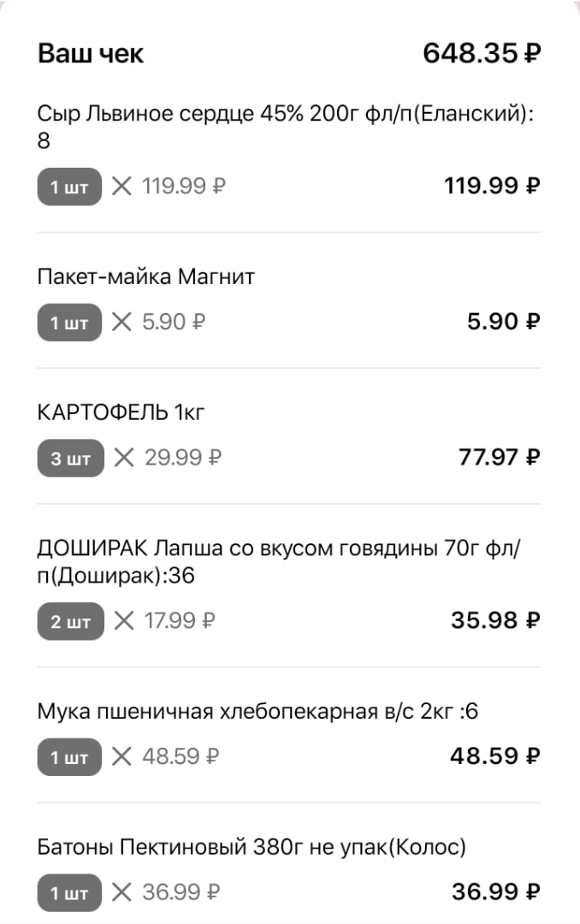This screenshot has width=580, height=924.
Task: Click the 2 шт badge in the ДОШИРАК row
Action: [x=68, y=621]
